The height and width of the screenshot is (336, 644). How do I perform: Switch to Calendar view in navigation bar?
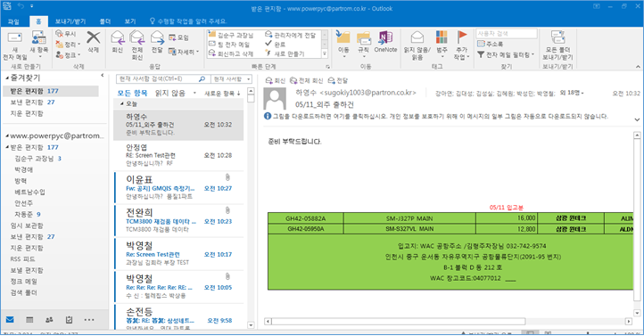29,320
